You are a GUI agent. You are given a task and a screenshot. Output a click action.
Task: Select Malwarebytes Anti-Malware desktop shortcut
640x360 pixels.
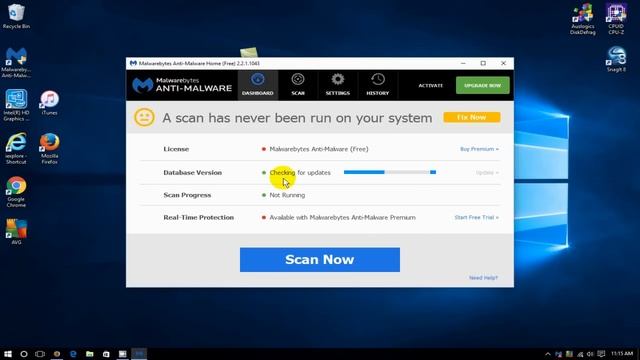pyautogui.click(x=16, y=62)
